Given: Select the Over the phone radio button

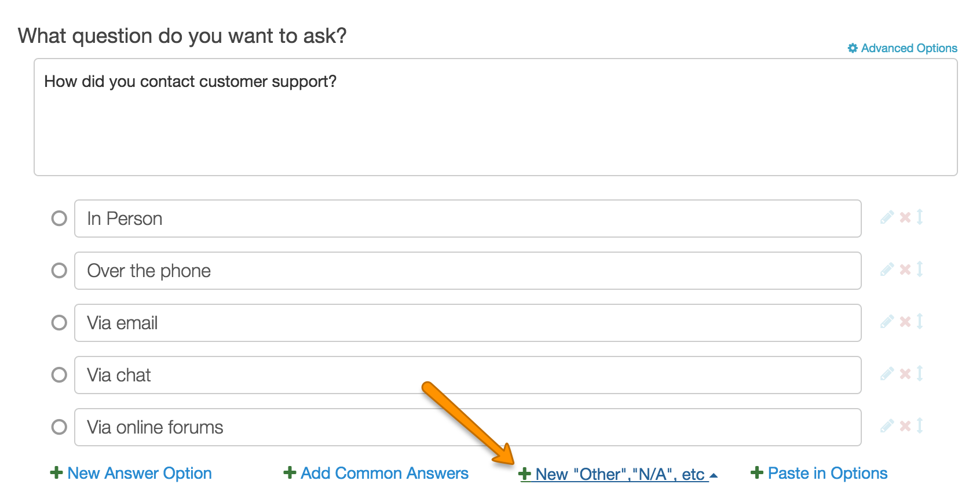Looking at the screenshot, I should (x=59, y=271).
